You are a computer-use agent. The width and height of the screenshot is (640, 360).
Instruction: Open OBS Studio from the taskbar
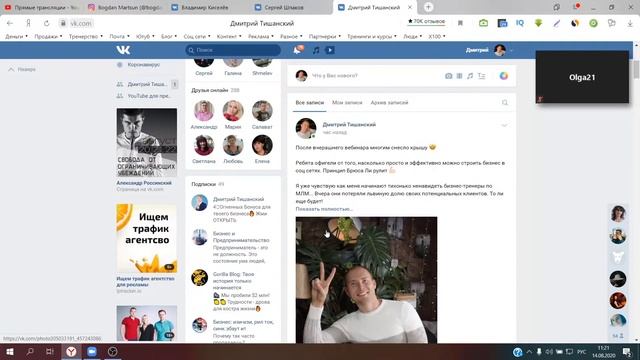113,351
